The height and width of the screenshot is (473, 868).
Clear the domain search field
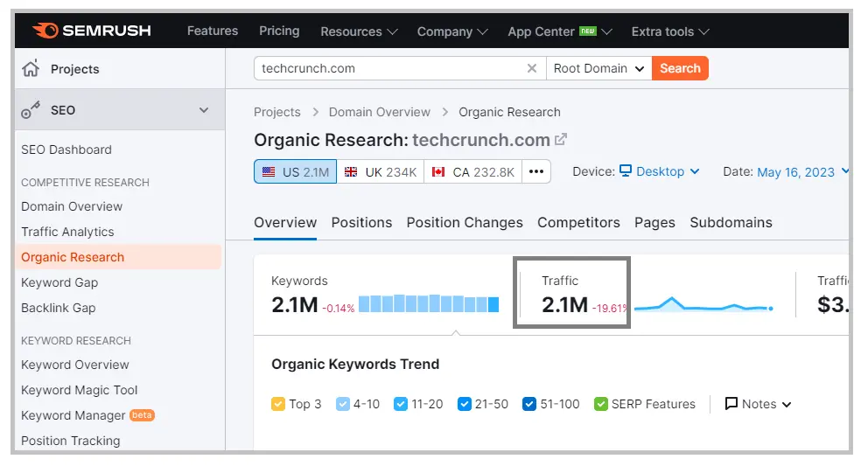pyautogui.click(x=531, y=68)
